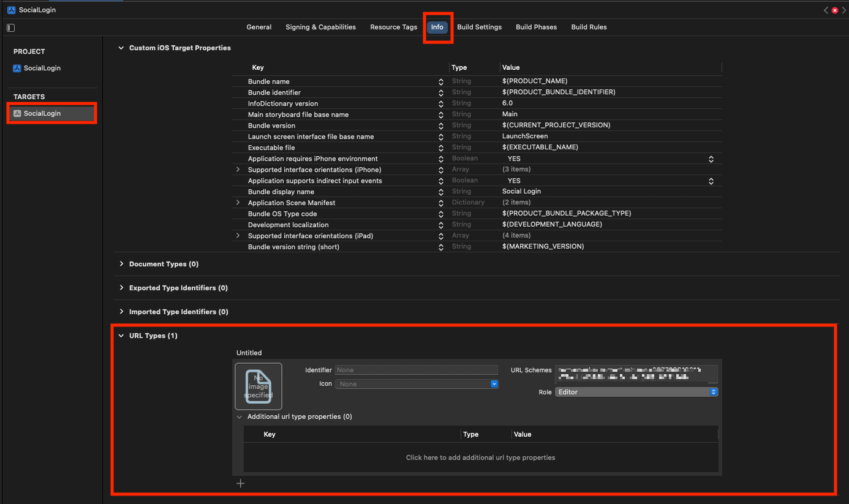Click the 'No image specified' icon well
The height and width of the screenshot is (504, 849).
pos(258,386)
